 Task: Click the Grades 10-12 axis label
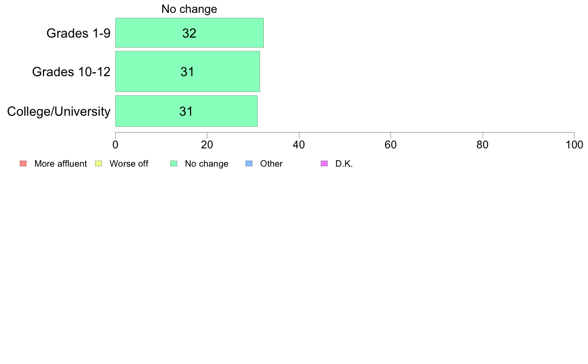[71, 72]
